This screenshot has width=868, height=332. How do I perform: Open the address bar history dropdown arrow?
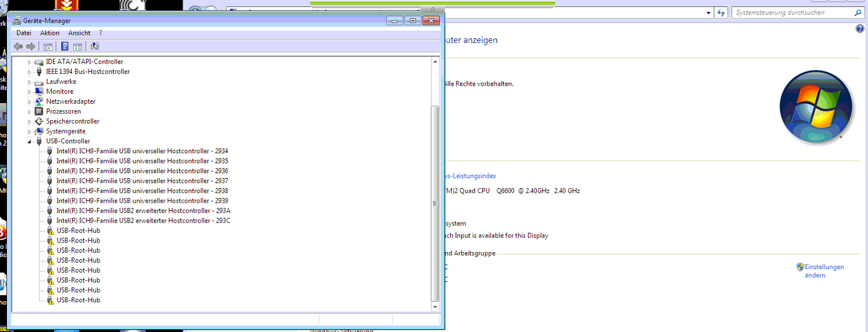[708, 12]
